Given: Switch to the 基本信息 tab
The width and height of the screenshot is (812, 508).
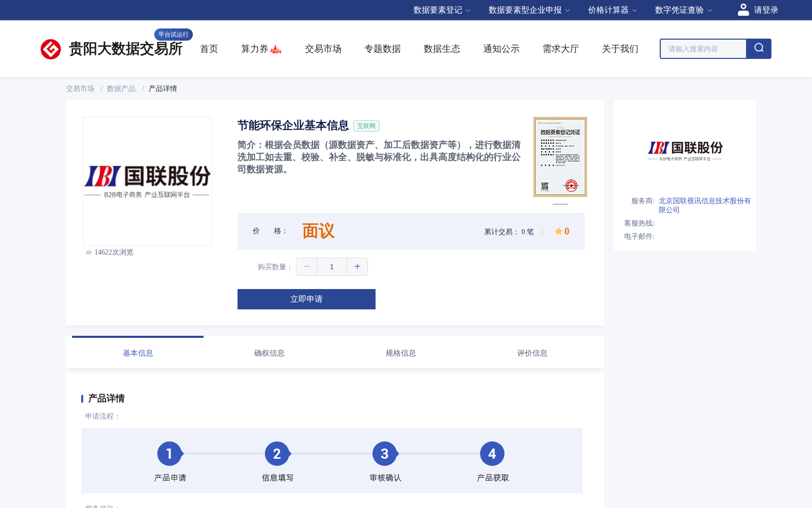Looking at the screenshot, I should point(138,353).
